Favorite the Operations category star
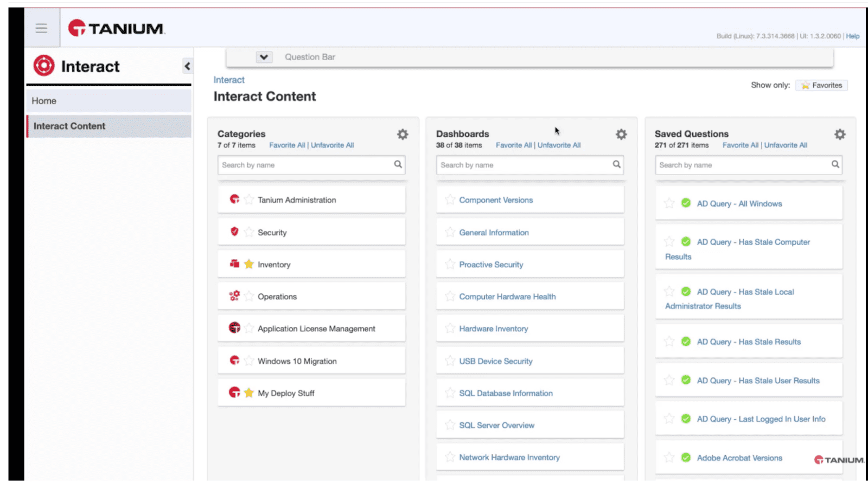The height and width of the screenshot is (488, 868). click(x=248, y=296)
